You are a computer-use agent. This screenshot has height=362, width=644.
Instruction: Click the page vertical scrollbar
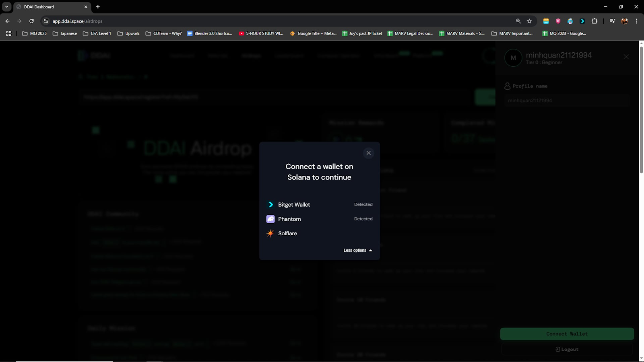tap(641, 111)
